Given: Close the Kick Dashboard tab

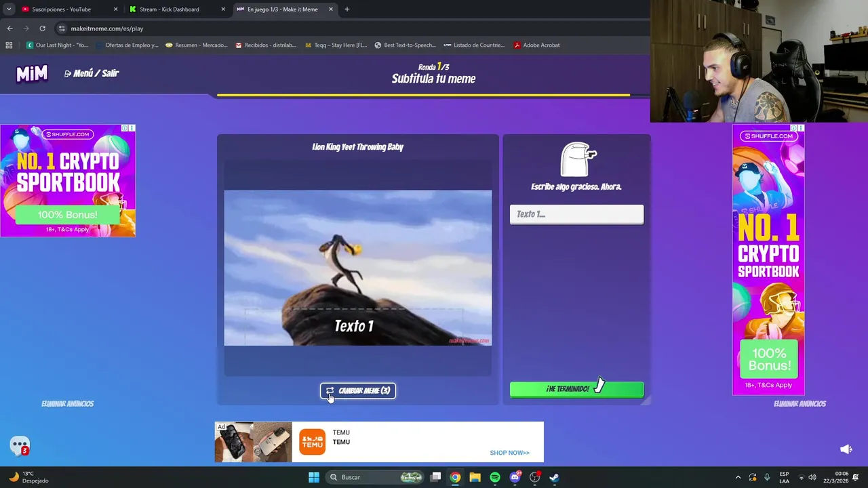Looking at the screenshot, I should 223,9.
